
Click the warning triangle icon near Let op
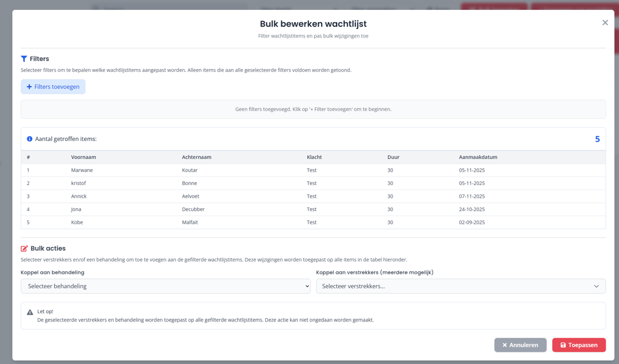click(30, 313)
